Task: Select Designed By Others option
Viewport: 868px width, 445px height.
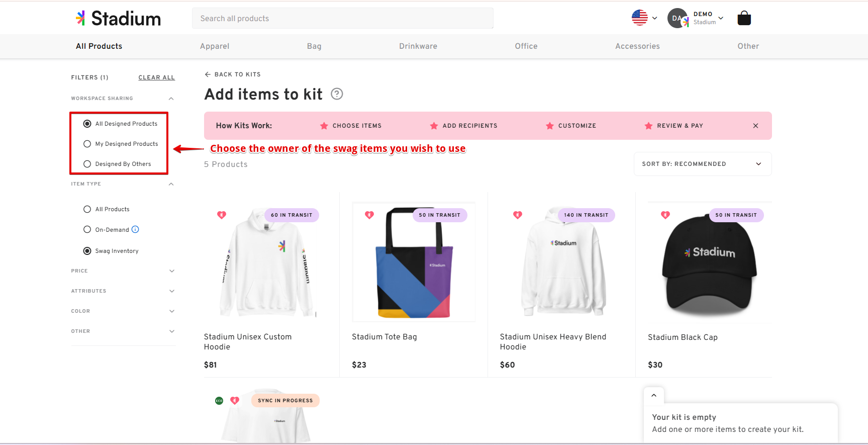Action: click(117, 164)
